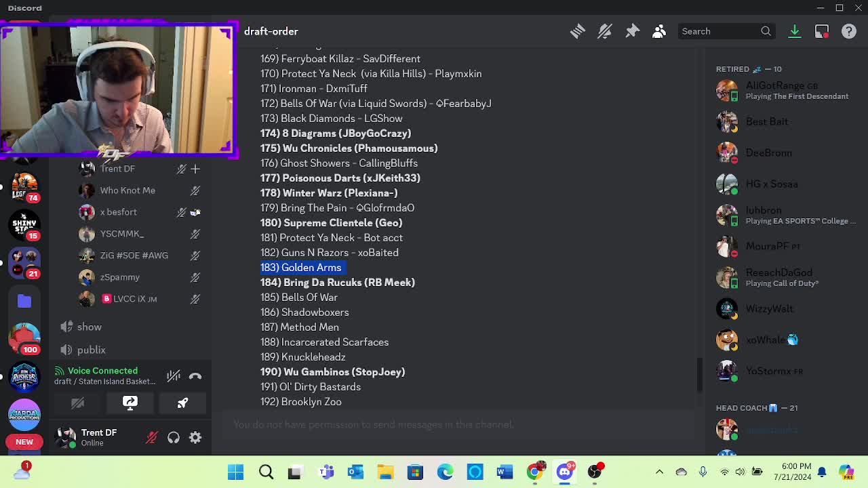
Task: Show pinned messages
Action: [x=632, y=31]
